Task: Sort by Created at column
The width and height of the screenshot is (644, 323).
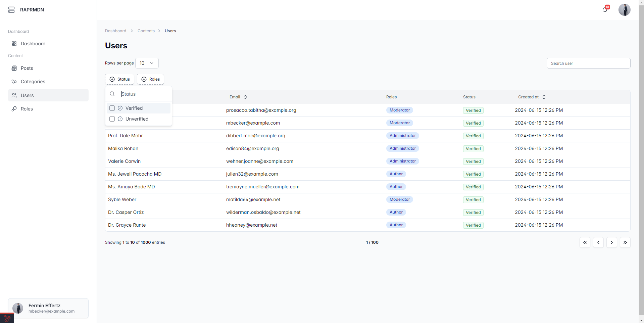Action: click(x=532, y=97)
